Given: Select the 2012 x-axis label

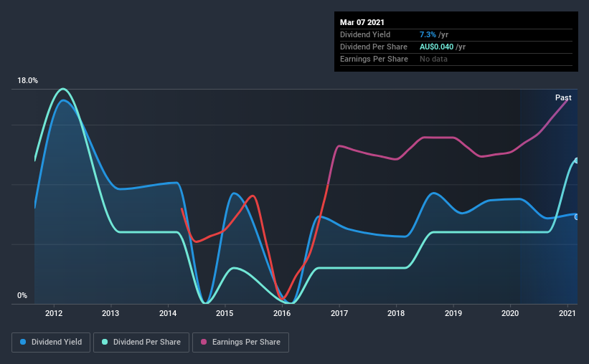Looking at the screenshot, I should pyautogui.click(x=54, y=313).
